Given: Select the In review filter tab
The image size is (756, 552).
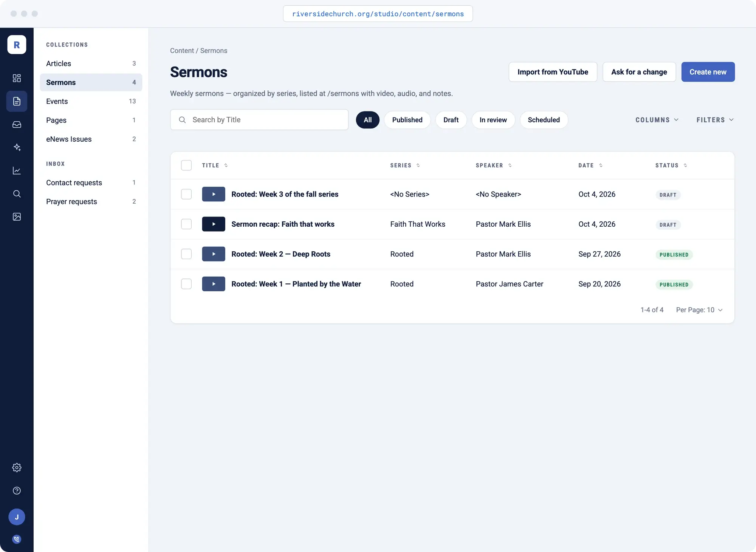Looking at the screenshot, I should (493, 120).
